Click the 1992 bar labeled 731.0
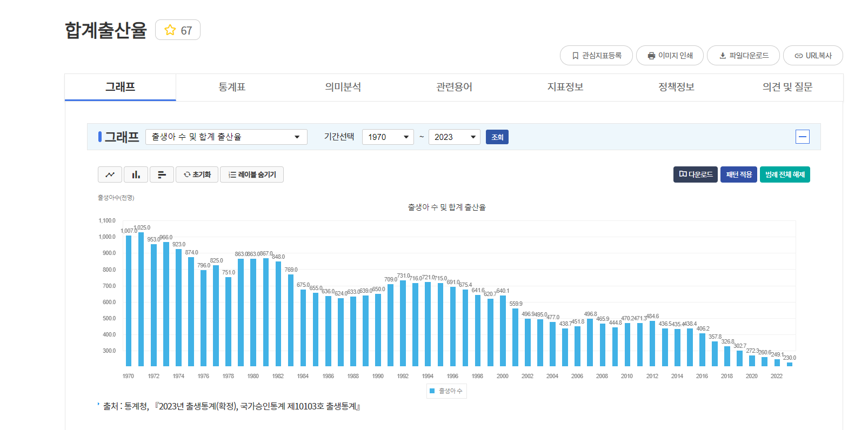The width and height of the screenshot is (868, 430). (x=403, y=324)
